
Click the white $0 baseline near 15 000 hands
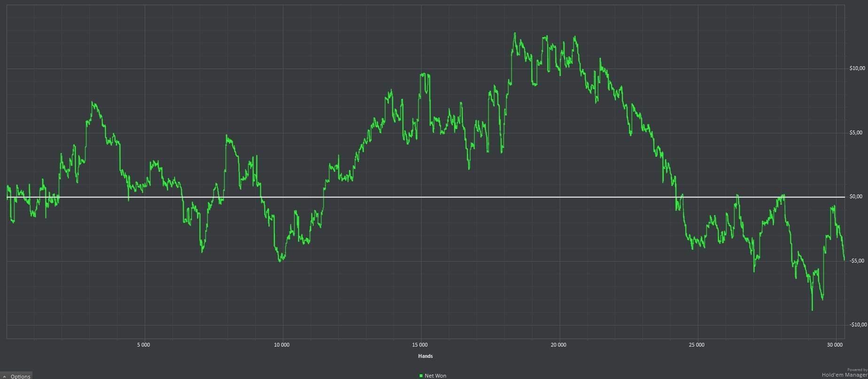click(x=420, y=197)
